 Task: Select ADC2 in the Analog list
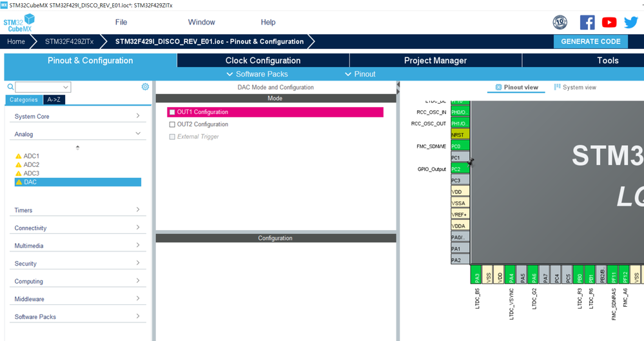point(31,165)
